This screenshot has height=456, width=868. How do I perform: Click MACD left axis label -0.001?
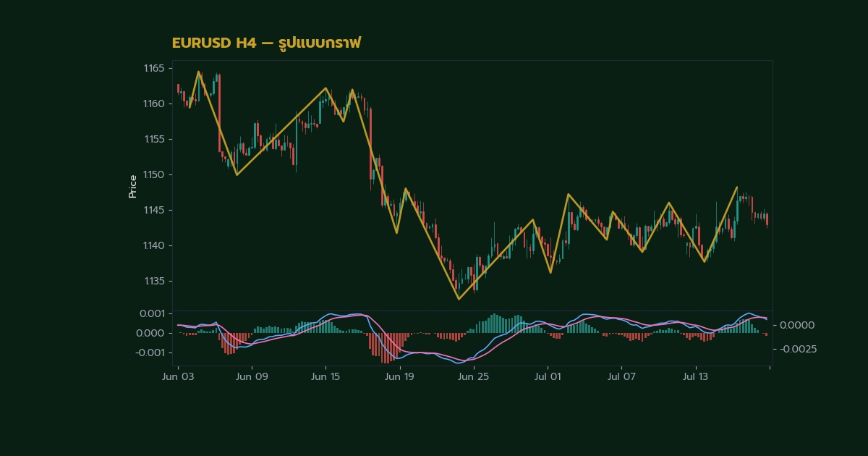coord(150,352)
